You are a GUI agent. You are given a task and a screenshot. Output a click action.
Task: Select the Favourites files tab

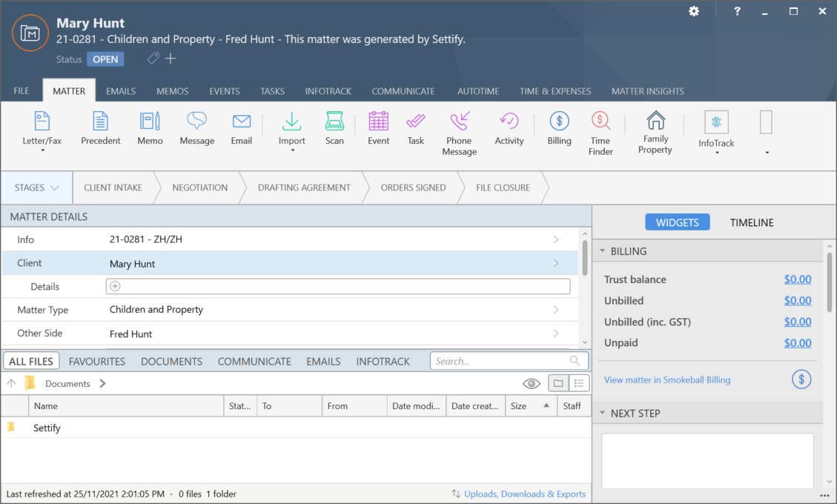point(96,362)
